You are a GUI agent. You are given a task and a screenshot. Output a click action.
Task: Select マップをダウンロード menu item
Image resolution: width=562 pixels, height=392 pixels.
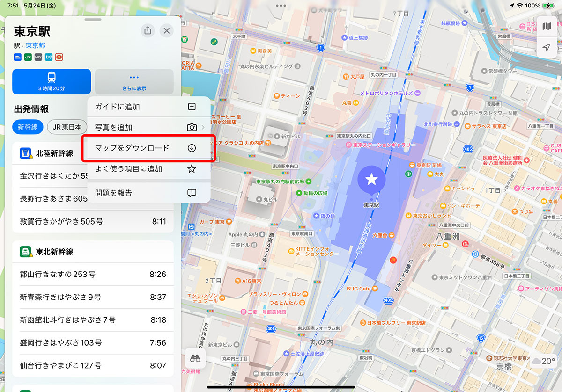click(x=148, y=148)
